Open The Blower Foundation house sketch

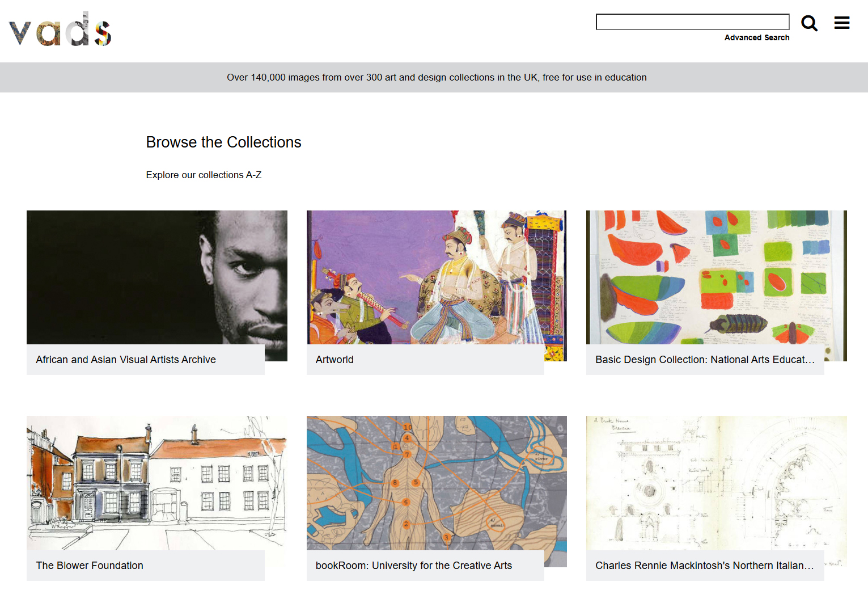(156, 483)
